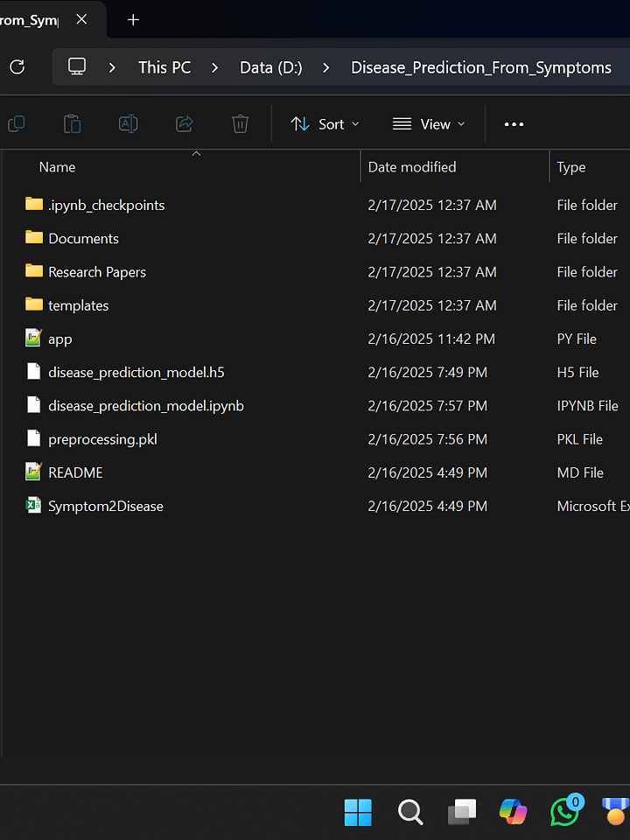630x840 pixels.
Task: Expand chevron after the PC icon
Action: 112,67
